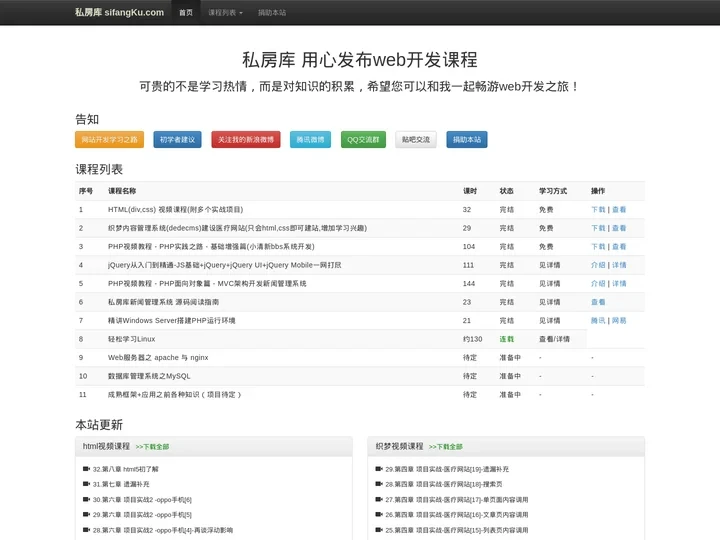
Task: Click video icon beside 医疗网站[15]-列表页内容调用
Action: pyautogui.click(x=379, y=529)
